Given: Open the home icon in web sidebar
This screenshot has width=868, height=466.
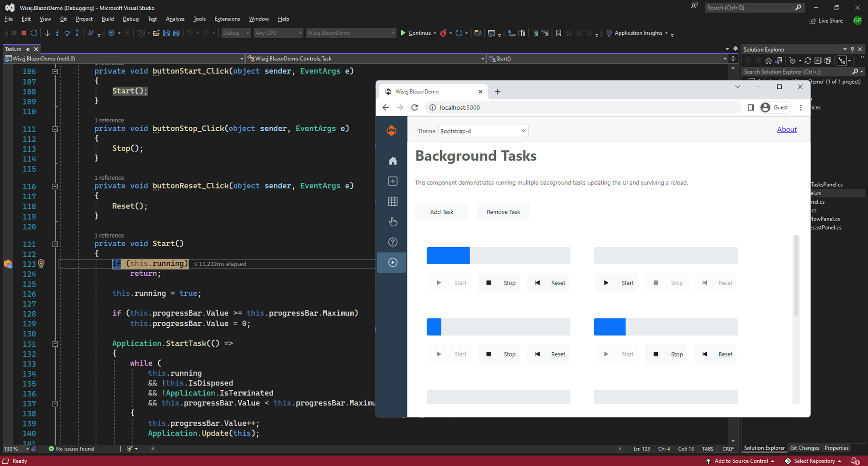Looking at the screenshot, I should (x=392, y=161).
